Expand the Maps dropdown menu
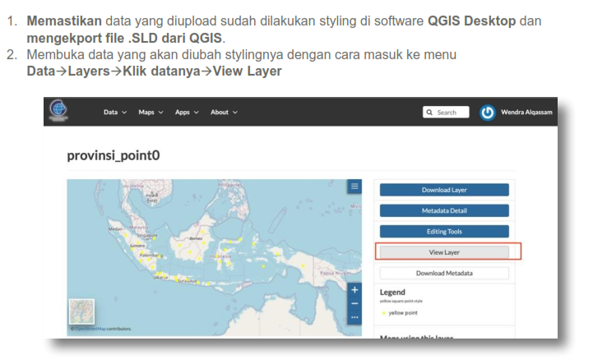This screenshot has width=593, height=364. pyautogui.click(x=151, y=113)
